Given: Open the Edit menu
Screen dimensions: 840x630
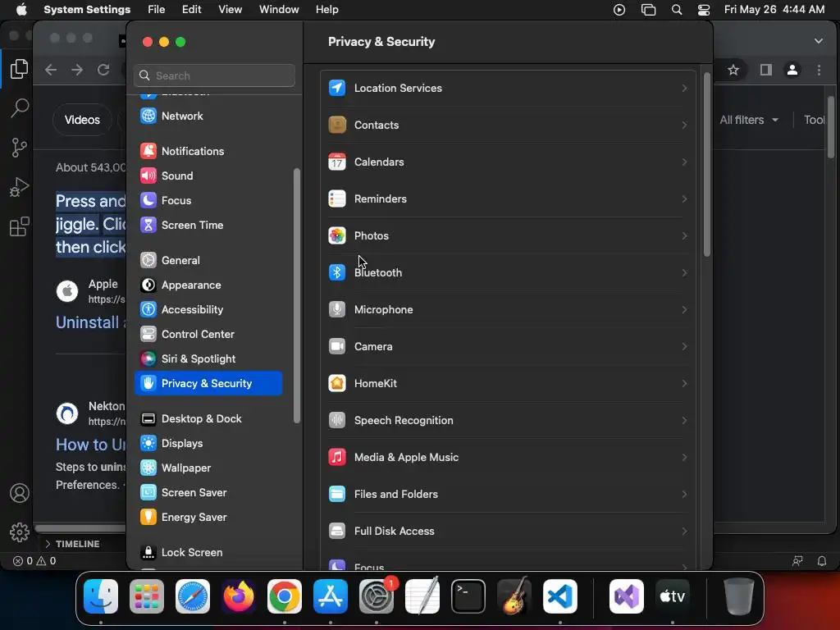Looking at the screenshot, I should (x=191, y=10).
